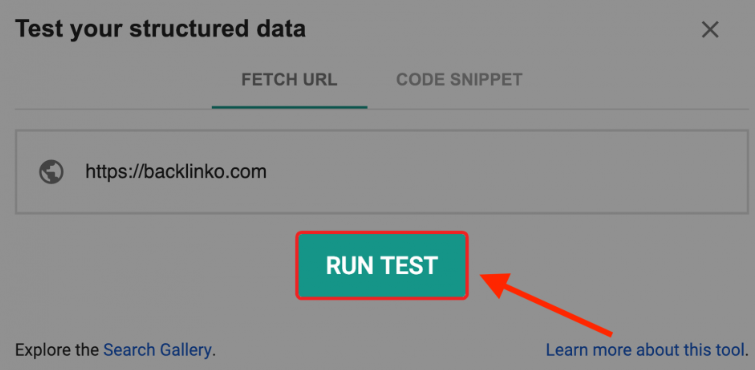This screenshot has height=370, width=755.
Task: Select the FETCH URL tab
Action: tap(289, 79)
